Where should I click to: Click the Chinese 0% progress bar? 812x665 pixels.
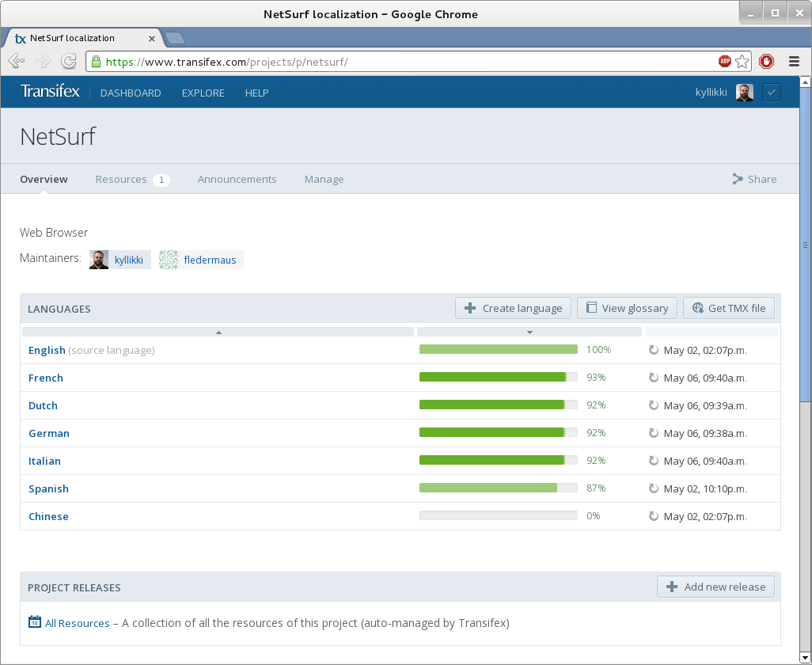(498, 515)
